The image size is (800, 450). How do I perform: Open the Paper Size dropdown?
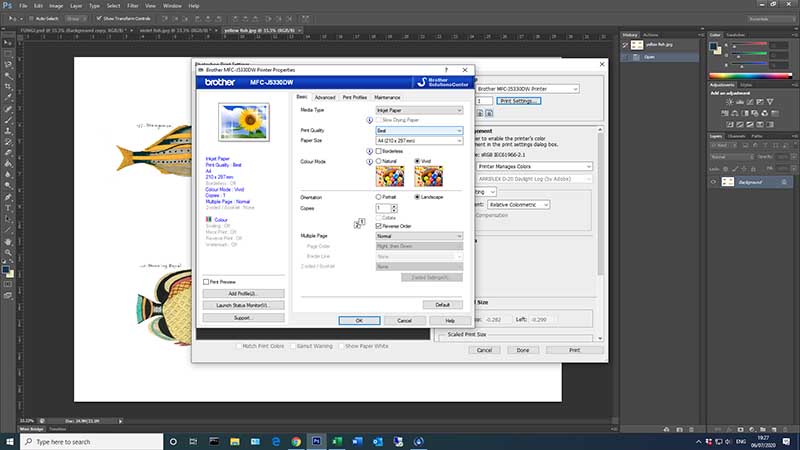pos(418,141)
